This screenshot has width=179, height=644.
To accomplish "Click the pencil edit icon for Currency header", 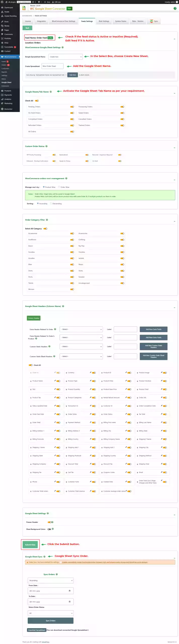I will (91, 372).
